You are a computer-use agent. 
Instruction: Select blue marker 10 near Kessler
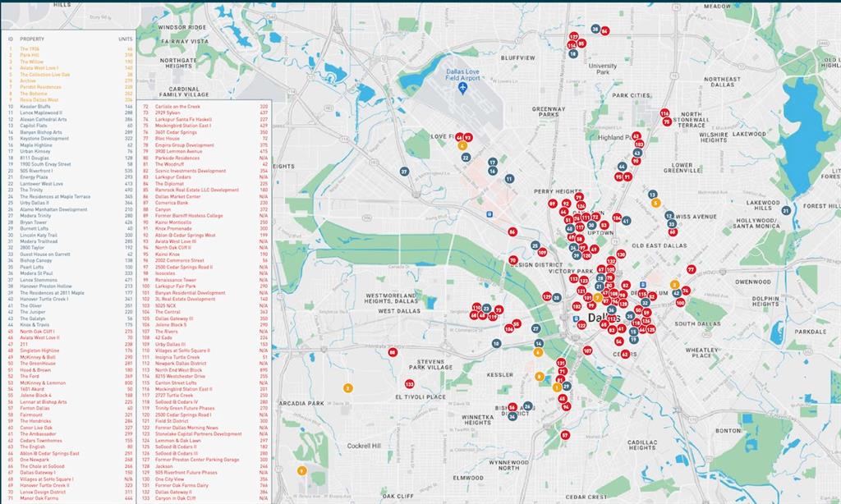[496, 343]
